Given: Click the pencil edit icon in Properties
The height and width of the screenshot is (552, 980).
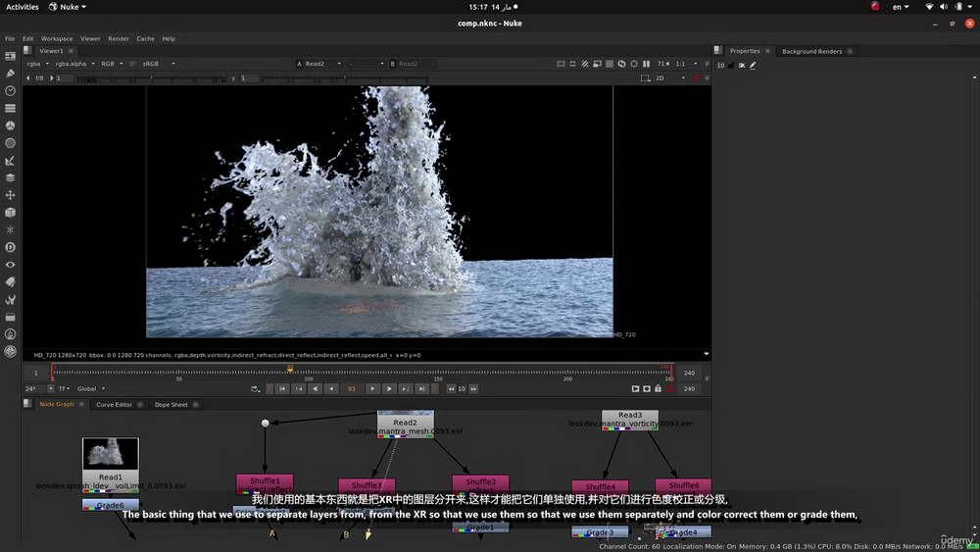Looking at the screenshot, I should tap(753, 65).
